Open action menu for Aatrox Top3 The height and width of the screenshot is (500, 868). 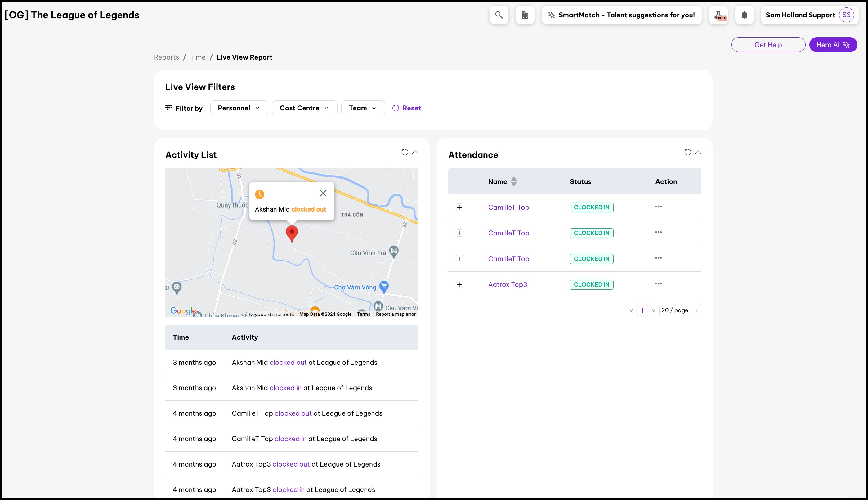[658, 283]
